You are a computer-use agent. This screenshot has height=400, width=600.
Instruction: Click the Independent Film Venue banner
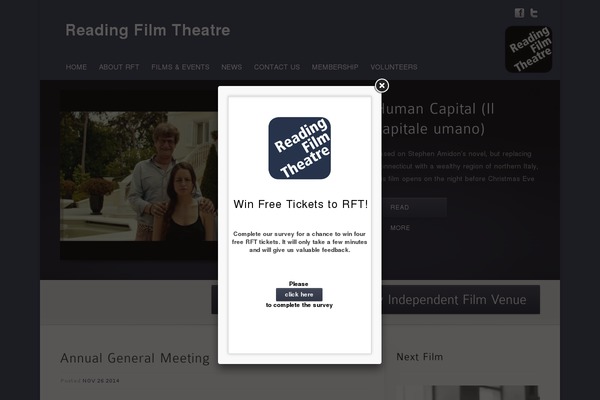[461, 299]
